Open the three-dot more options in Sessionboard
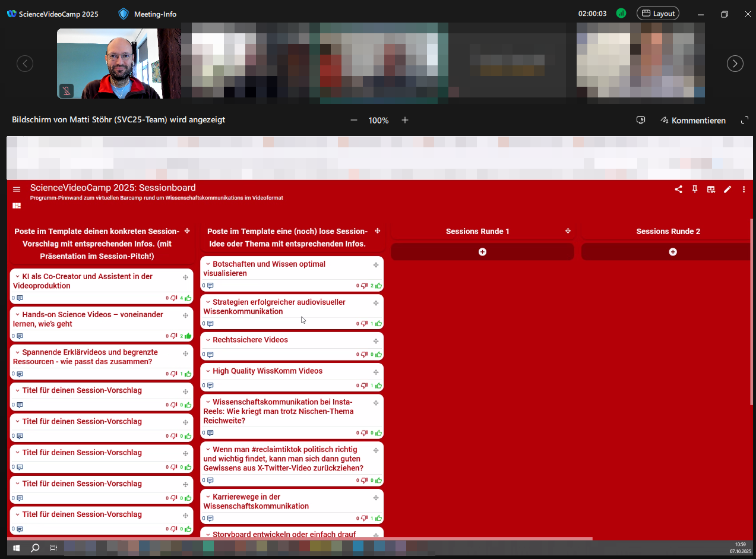Viewport: 756px width, 559px height. (744, 190)
